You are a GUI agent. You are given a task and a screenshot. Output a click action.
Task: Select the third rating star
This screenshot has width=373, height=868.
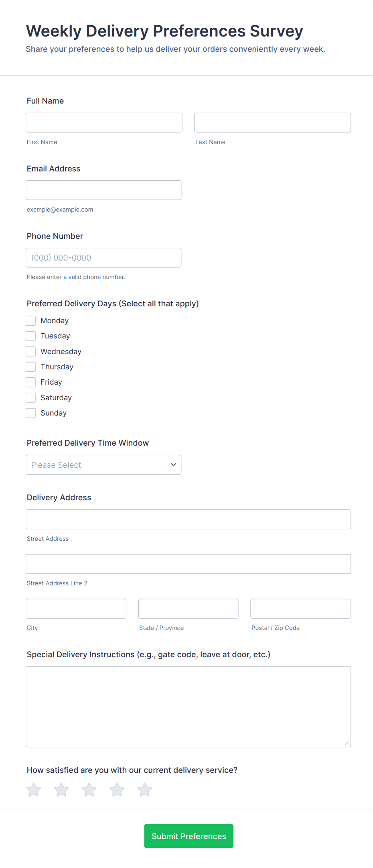pos(89,790)
